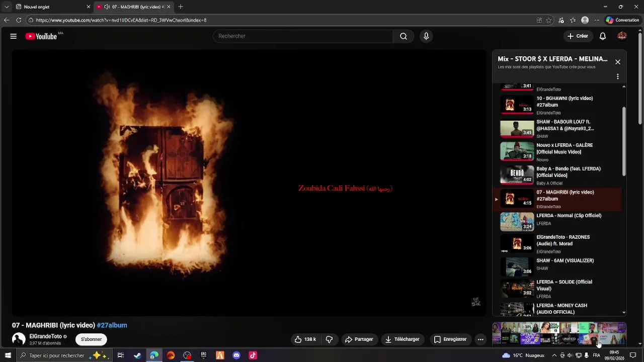Open the taskbar volume speaker icon
The image size is (644, 362).
[570, 355]
